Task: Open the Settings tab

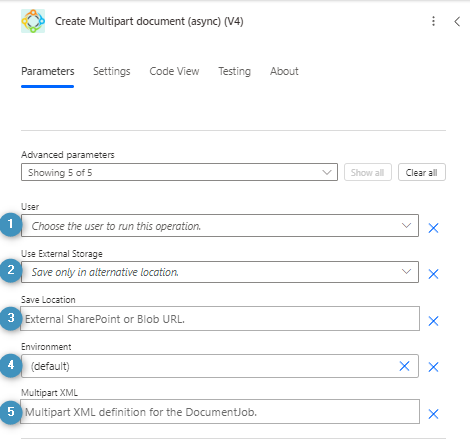Action: [x=112, y=71]
